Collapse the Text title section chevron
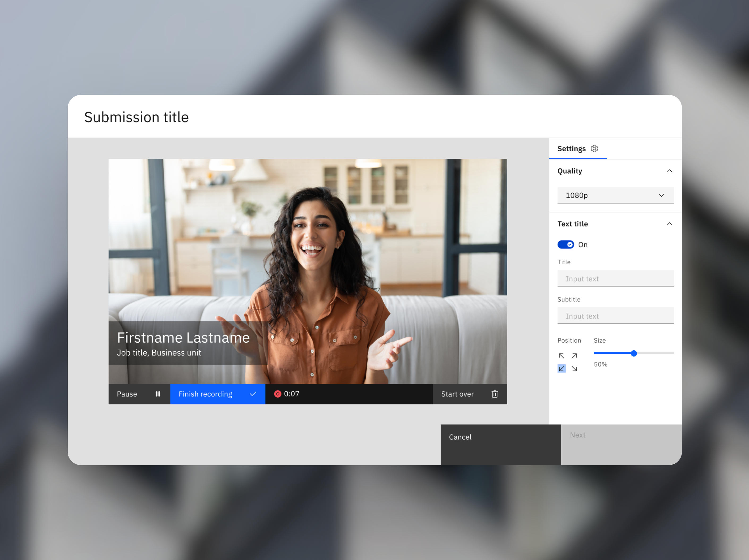The image size is (749, 560). click(x=669, y=224)
